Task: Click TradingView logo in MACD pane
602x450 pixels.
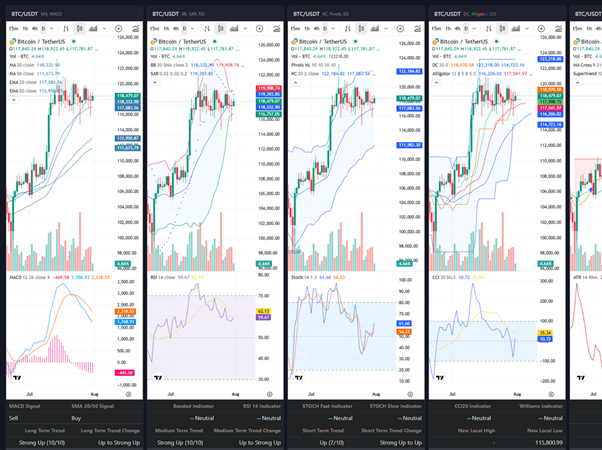Action: [x=17, y=378]
